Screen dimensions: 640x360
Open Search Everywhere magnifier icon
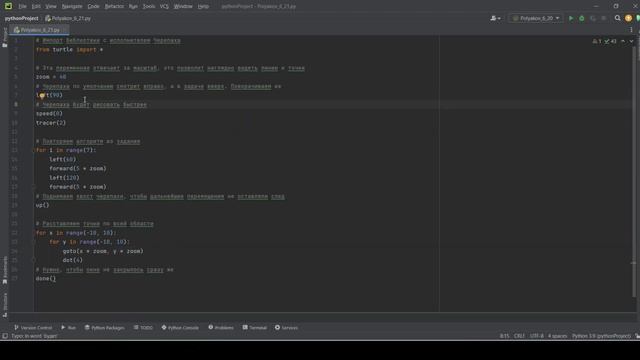click(618, 18)
